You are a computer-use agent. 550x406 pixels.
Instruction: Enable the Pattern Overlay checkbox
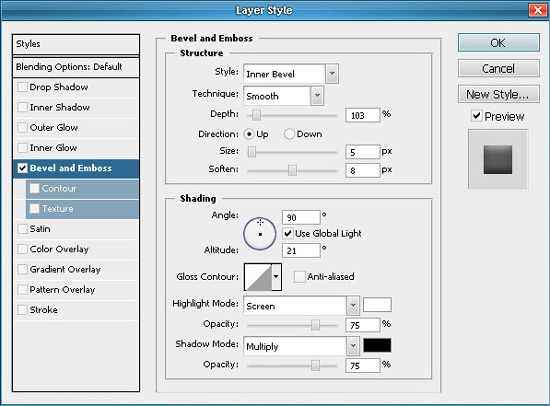click(x=22, y=290)
